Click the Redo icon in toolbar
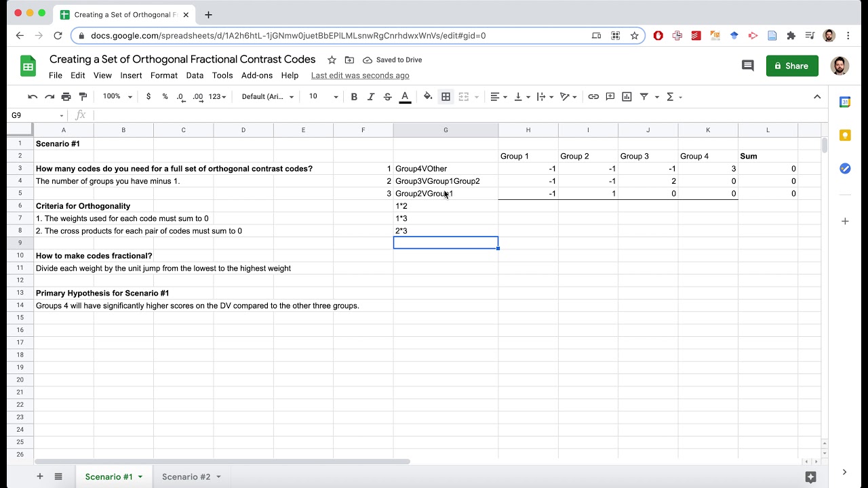 50,97
